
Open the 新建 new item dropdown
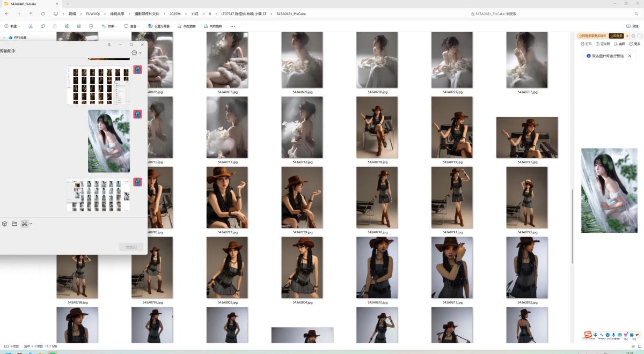tap(12, 26)
